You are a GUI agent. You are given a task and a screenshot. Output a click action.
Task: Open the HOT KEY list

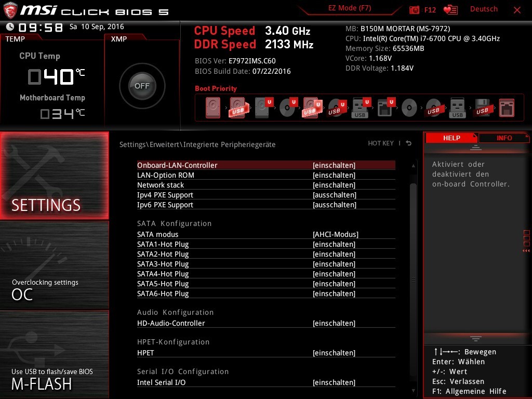(381, 143)
